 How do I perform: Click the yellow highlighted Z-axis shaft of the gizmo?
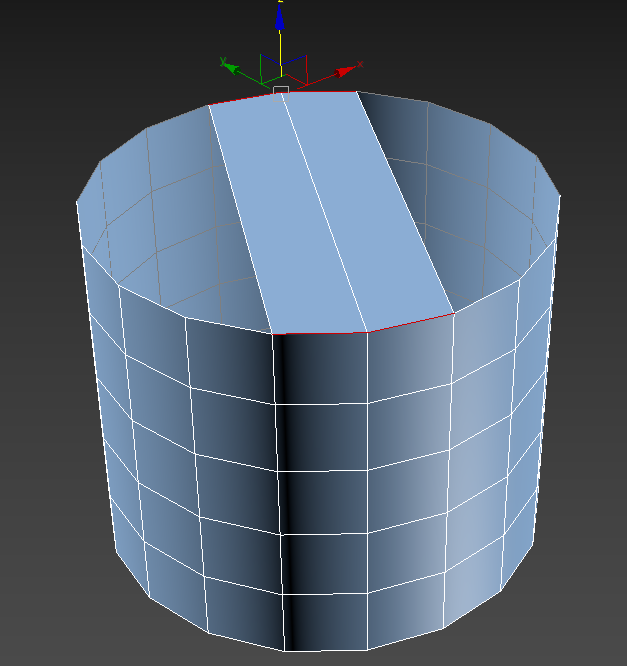click(280, 48)
